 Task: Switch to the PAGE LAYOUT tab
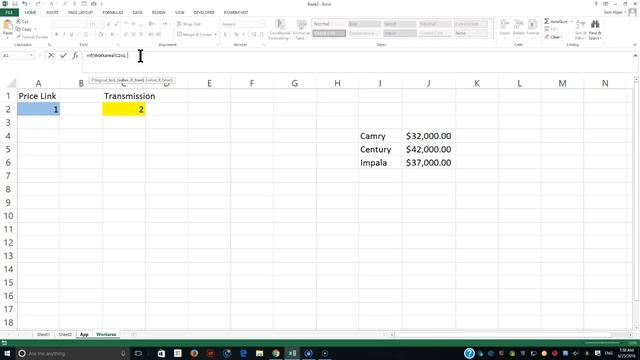[x=80, y=12]
